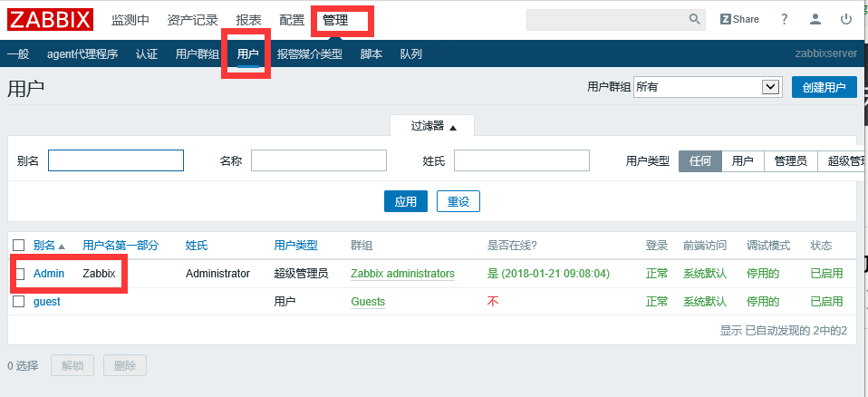868x397 pixels.
Task: Check the guest row checkbox
Action: (19, 301)
